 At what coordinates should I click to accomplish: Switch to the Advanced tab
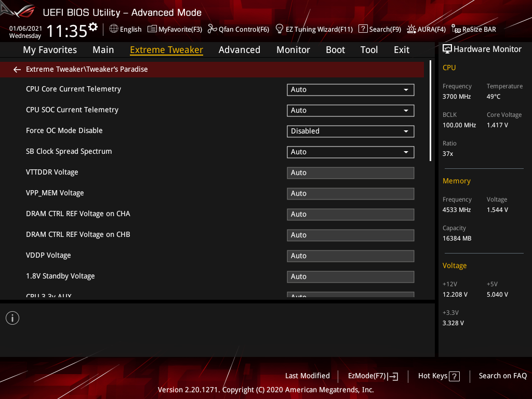(x=240, y=50)
